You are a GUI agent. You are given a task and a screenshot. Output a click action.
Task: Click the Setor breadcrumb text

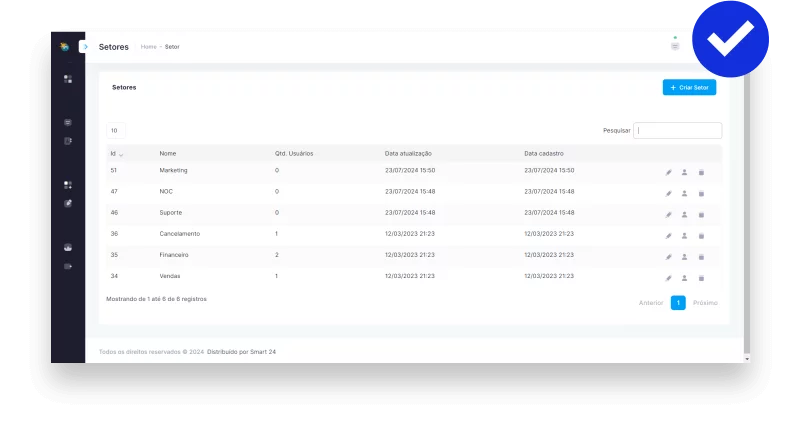[172, 47]
